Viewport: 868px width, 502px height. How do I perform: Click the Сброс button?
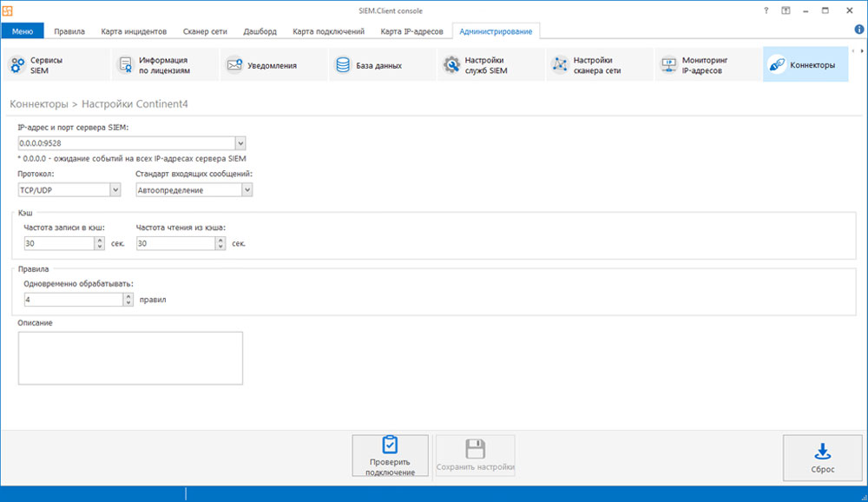point(823,458)
